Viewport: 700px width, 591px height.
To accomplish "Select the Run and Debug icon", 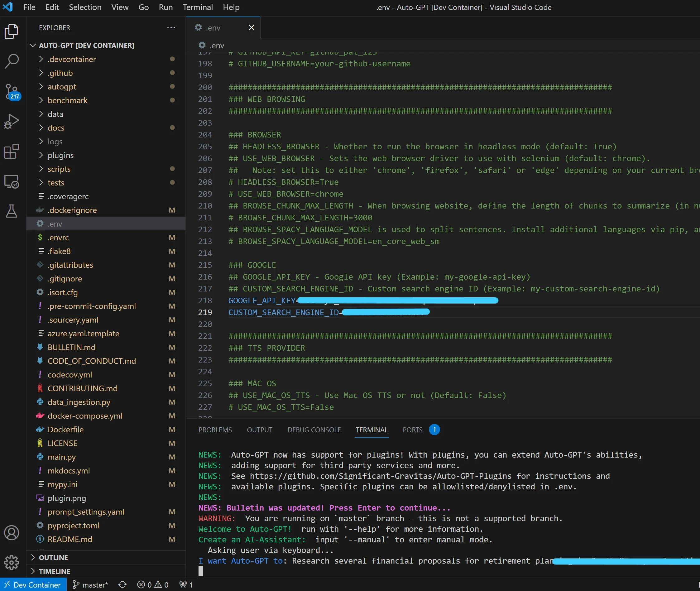I will 12,121.
